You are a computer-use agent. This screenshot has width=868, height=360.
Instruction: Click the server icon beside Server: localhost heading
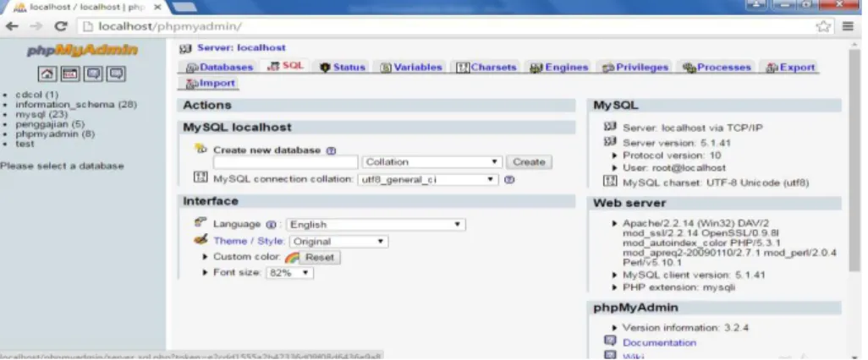coord(185,49)
